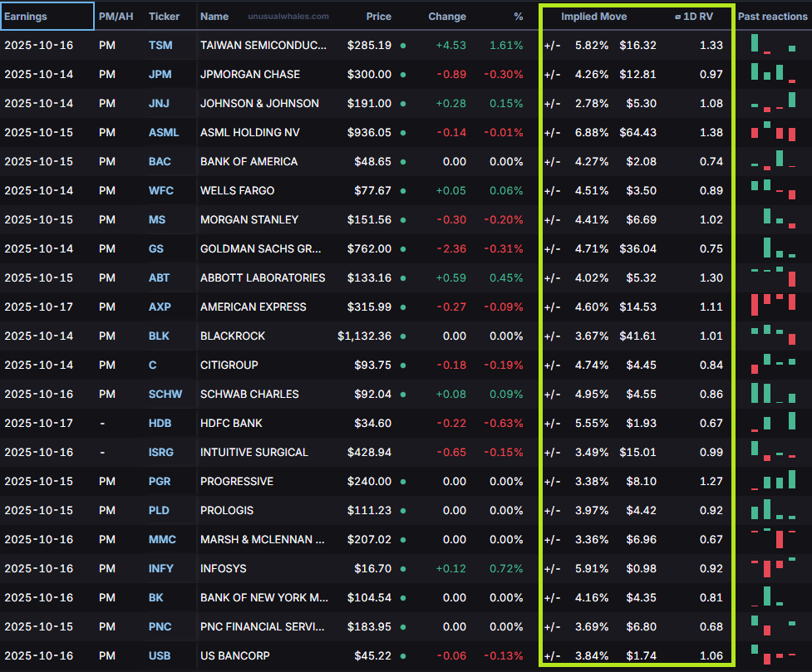Open the MS ticker link
The image size is (812, 672).
coord(157,219)
